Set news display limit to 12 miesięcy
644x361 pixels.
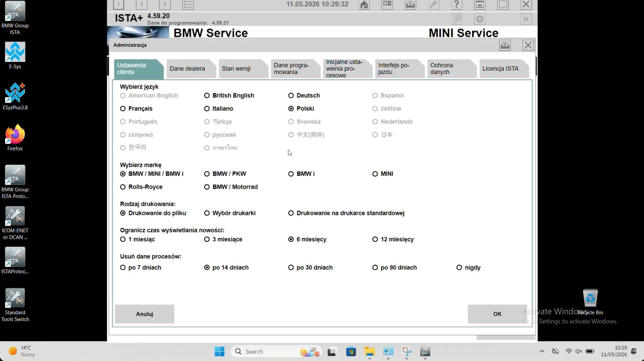393,239
